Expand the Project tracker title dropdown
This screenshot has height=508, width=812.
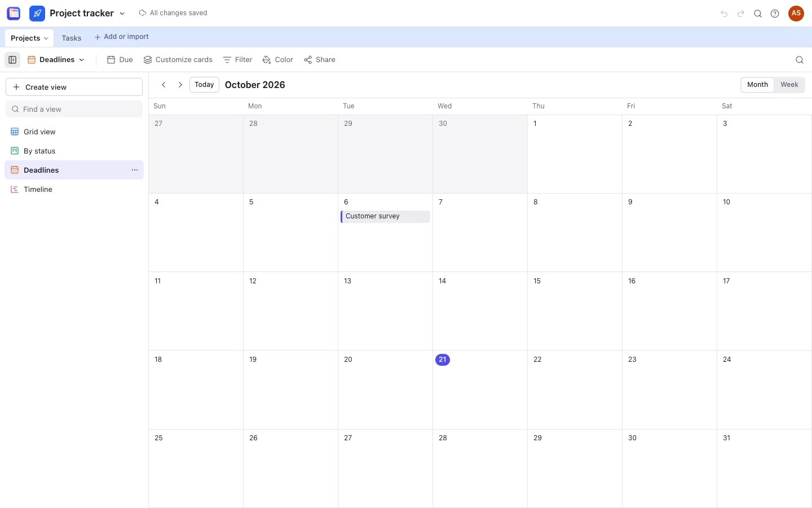122,14
